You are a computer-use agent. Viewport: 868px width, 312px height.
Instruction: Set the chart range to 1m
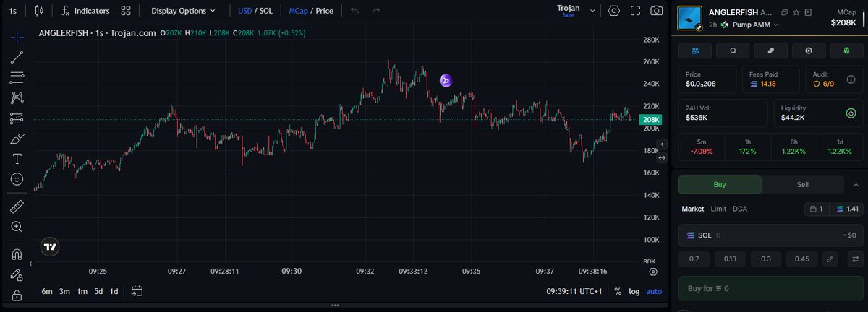[x=82, y=291]
